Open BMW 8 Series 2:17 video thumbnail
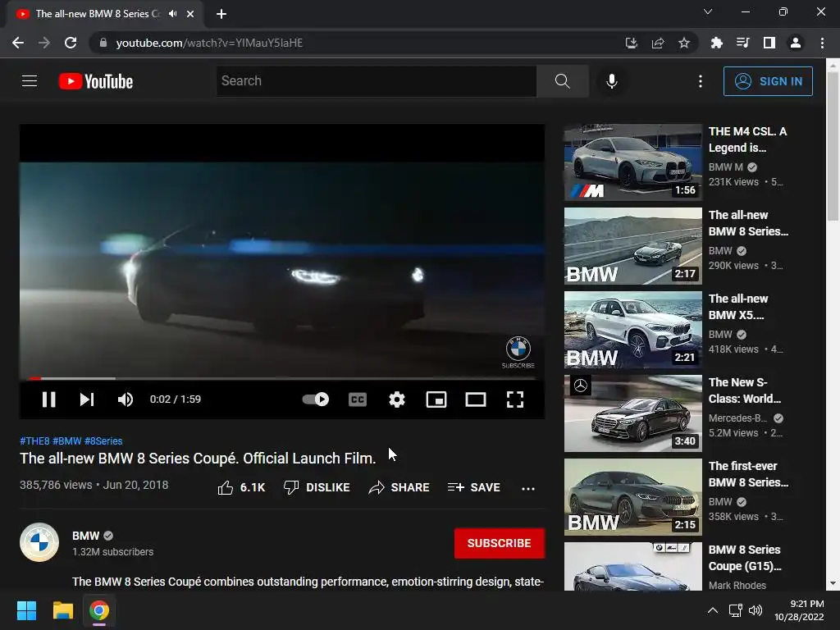840x630 pixels. pos(632,246)
